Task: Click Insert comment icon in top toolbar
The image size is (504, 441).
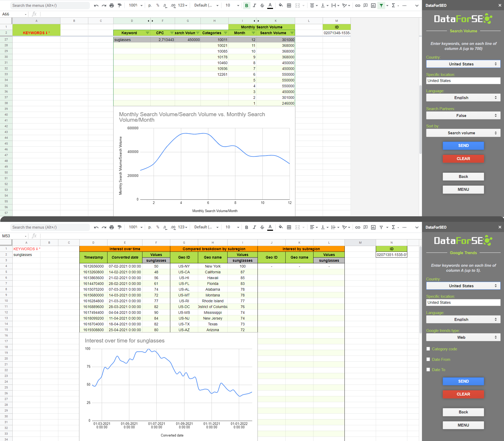Action: point(366,6)
